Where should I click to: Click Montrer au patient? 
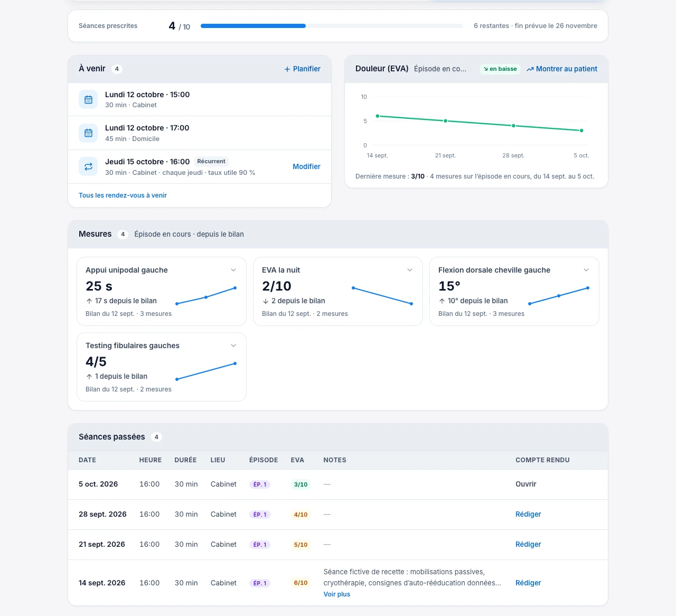[562, 69]
